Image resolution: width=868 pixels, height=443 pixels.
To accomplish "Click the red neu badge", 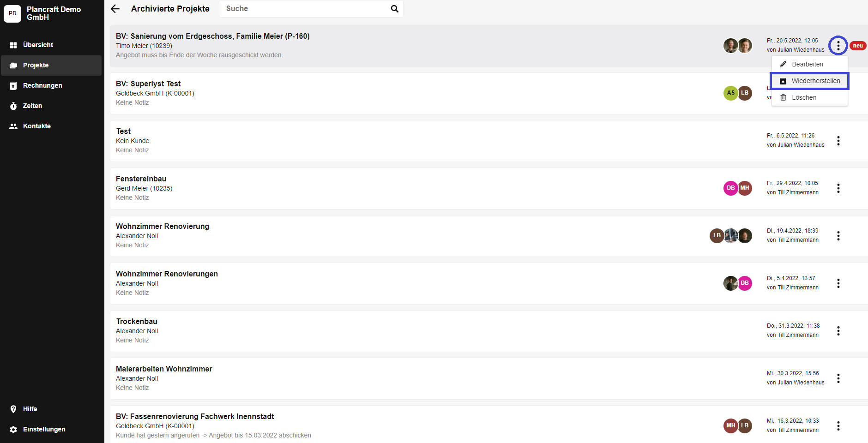I will pos(858,46).
